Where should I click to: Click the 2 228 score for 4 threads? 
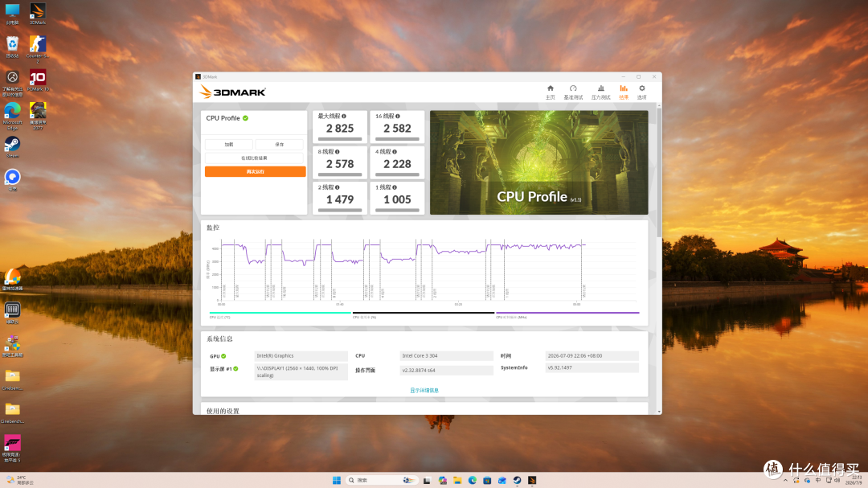tap(398, 164)
